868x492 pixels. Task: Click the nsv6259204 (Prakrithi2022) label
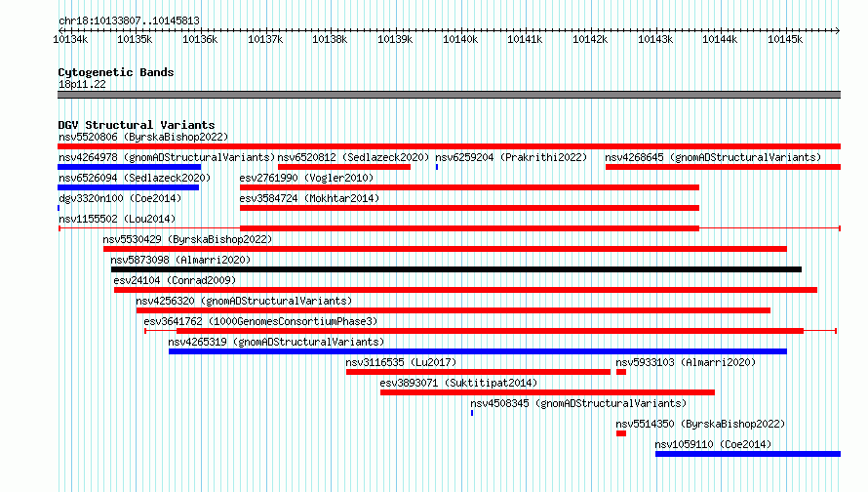(511, 157)
